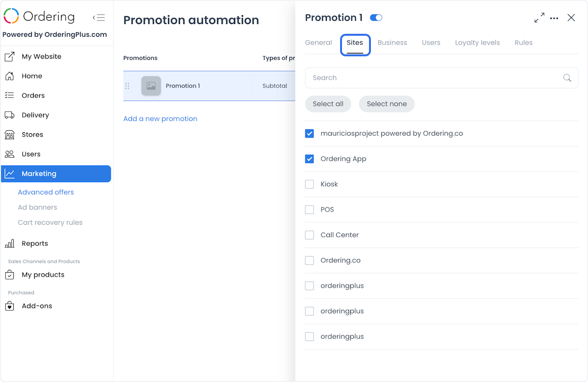
Task: Close the Promotion 1 panel
Action: (571, 18)
